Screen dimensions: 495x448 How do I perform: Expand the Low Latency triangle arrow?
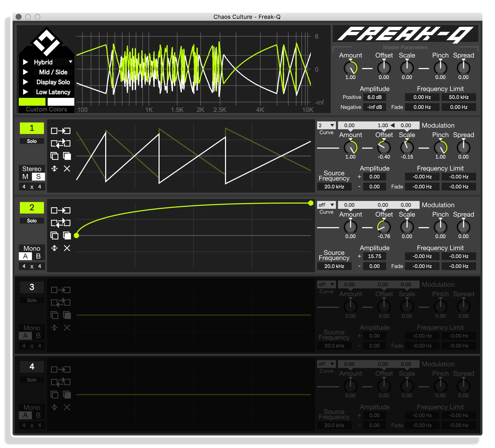pos(25,92)
